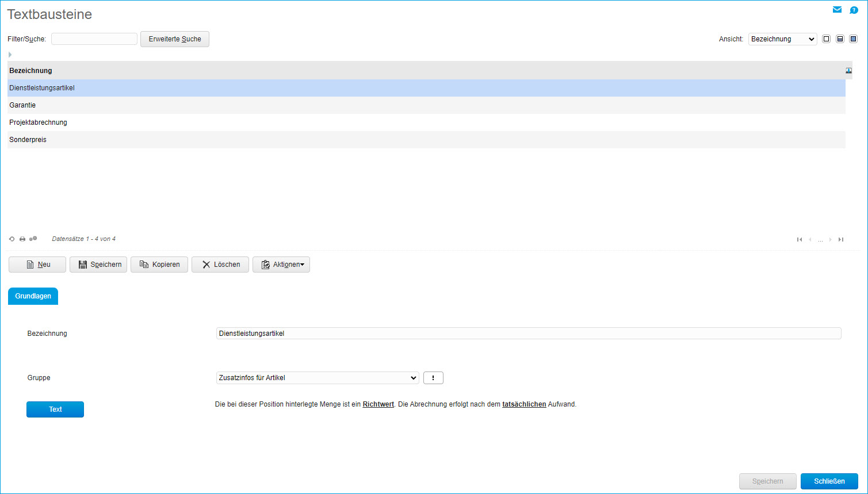Click the underlined word tatsächlichen

[x=524, y=404]
